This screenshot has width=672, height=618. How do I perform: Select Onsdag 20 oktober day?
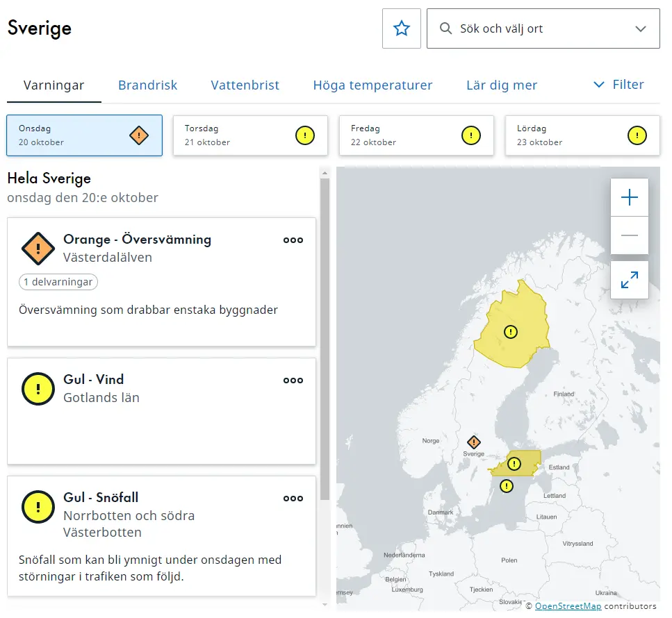tap(84, 135)
